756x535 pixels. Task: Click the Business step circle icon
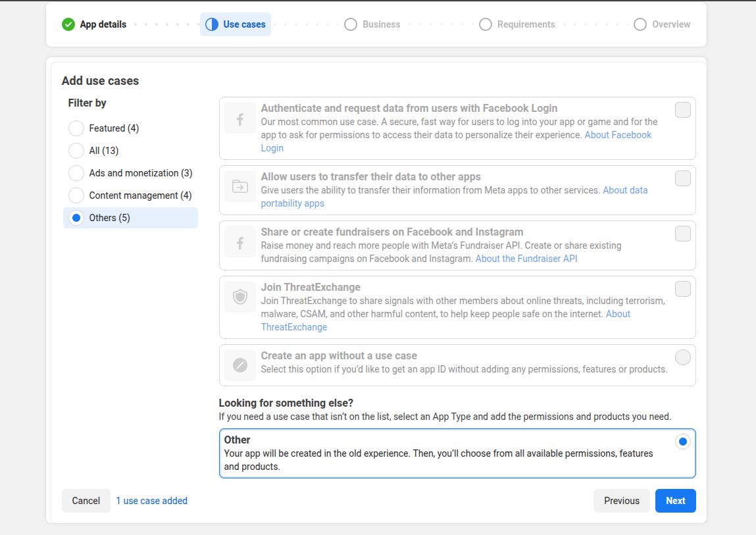(351, 24)
